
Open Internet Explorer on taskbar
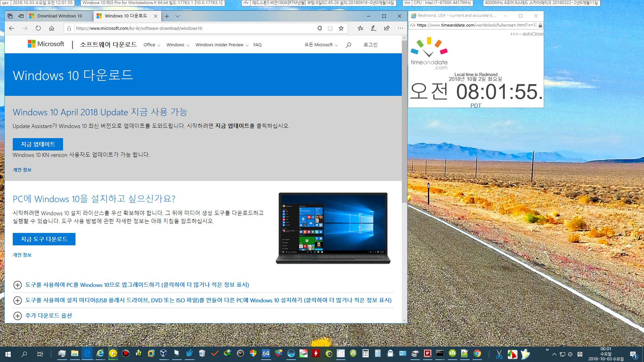[100, 354]
